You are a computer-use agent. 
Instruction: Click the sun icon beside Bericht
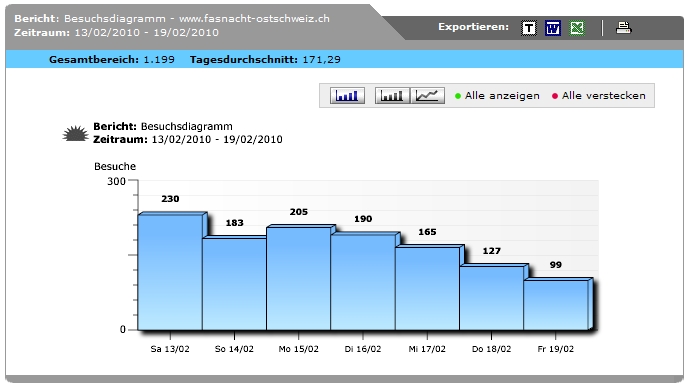(x=75, y=134)
